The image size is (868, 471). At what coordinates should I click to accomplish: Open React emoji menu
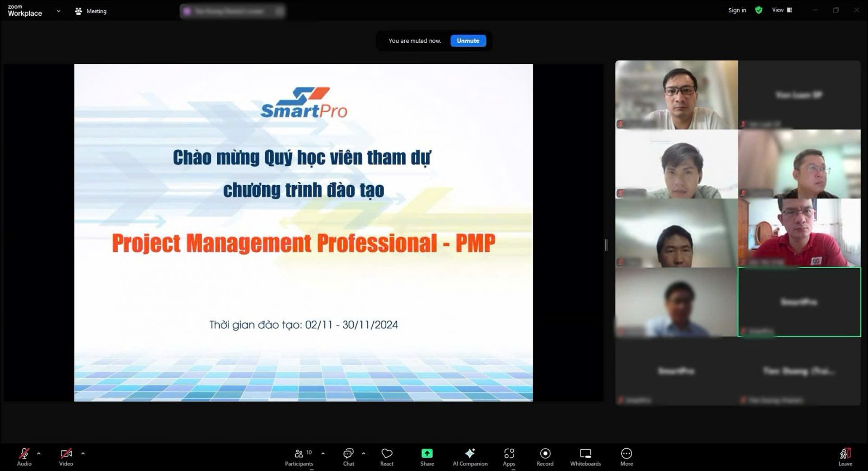[x=387, y=457]
